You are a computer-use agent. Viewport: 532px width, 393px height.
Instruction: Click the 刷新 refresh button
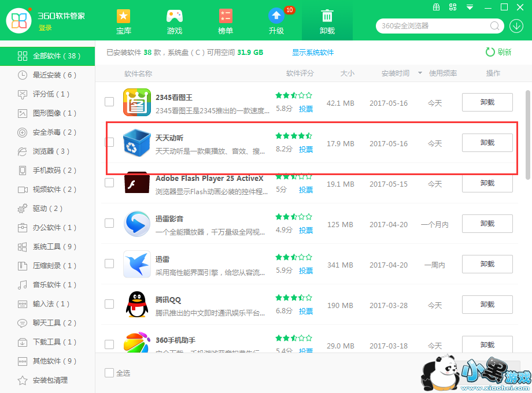498,52
